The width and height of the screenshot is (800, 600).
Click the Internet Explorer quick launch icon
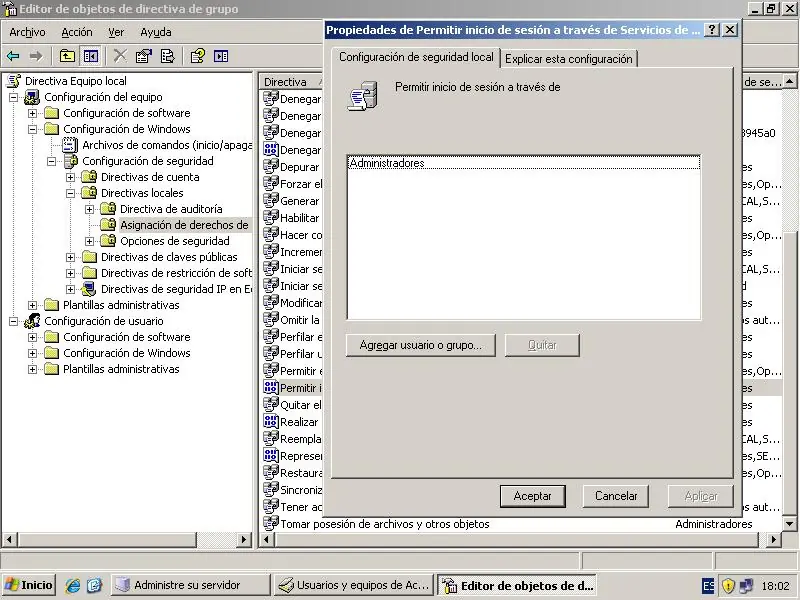[73, 585]
